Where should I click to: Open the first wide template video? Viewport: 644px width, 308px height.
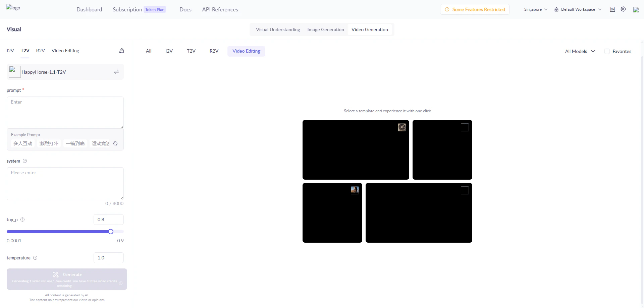356,150
